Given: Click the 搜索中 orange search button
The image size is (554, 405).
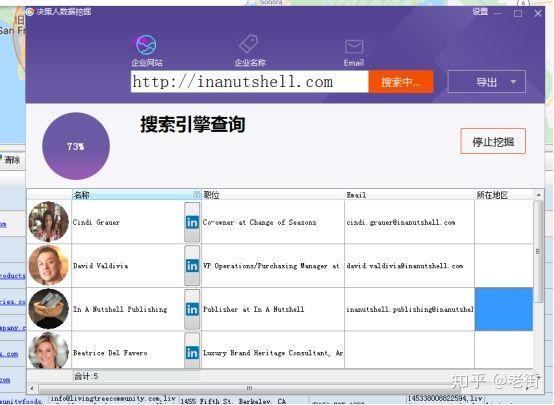Looking at the screenshot, I should pyautogui.click(x=401, y=82).
